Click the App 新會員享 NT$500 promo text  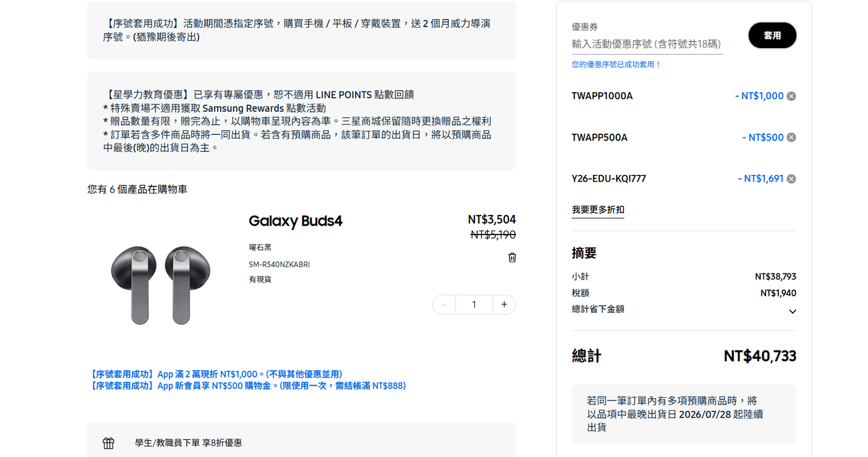pyautogui.click(x=247, y=386)
